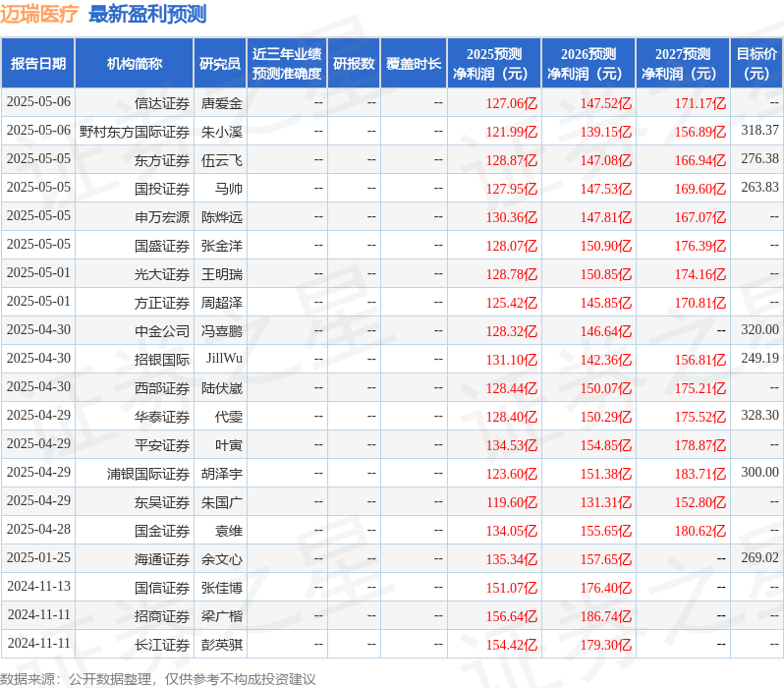Click the target price 276.38
This screenshot has height=688, width=784.
(x=760, y=158)
